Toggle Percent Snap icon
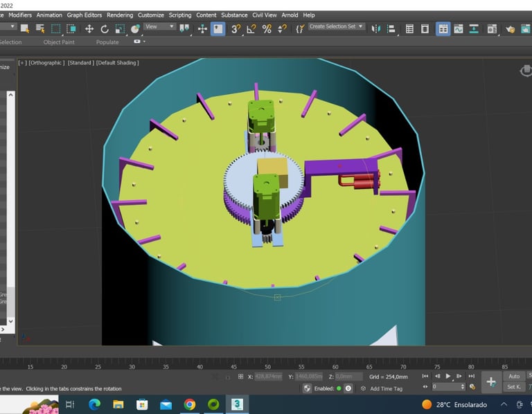This screenshot has height=414, width=532. (267, 28)
